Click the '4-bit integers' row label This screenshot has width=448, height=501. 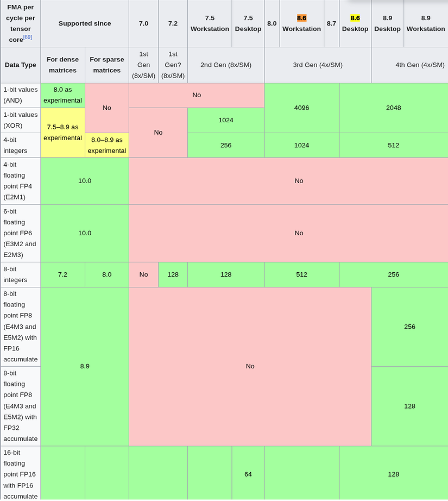click(x=21, y=145)
